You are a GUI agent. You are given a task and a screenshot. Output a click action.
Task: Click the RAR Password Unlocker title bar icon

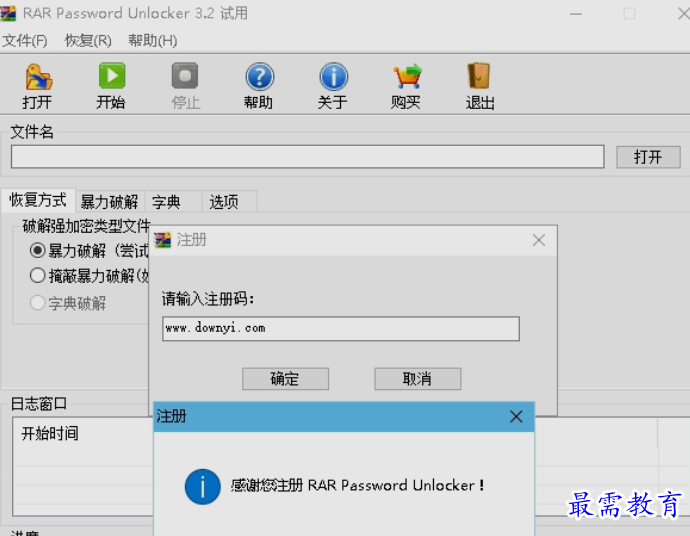(x=8, y=13)
